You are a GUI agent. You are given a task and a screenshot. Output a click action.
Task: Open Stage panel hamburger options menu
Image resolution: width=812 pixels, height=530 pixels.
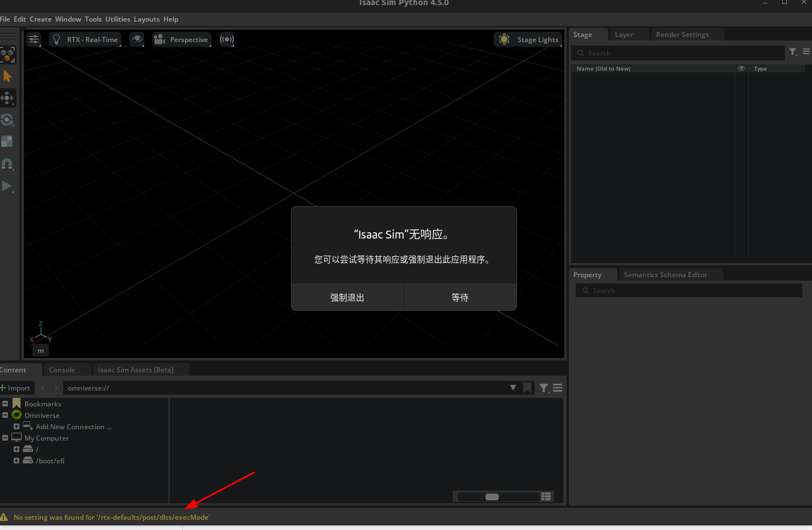806,52
